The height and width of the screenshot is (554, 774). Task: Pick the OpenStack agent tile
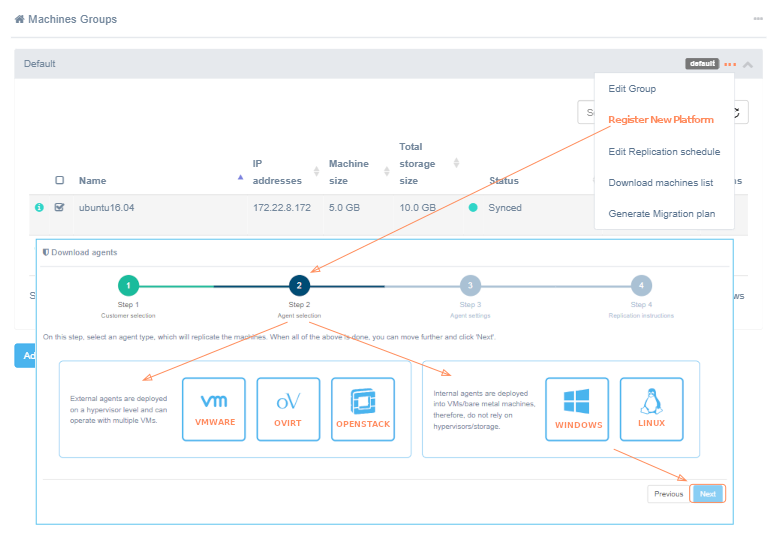(x=363, y=408)
